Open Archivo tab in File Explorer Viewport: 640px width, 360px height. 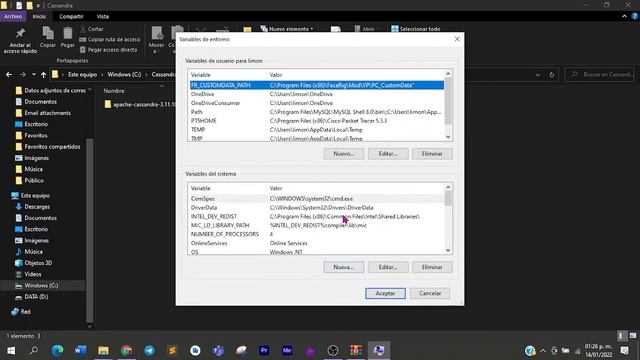click(x=13, y=16)
